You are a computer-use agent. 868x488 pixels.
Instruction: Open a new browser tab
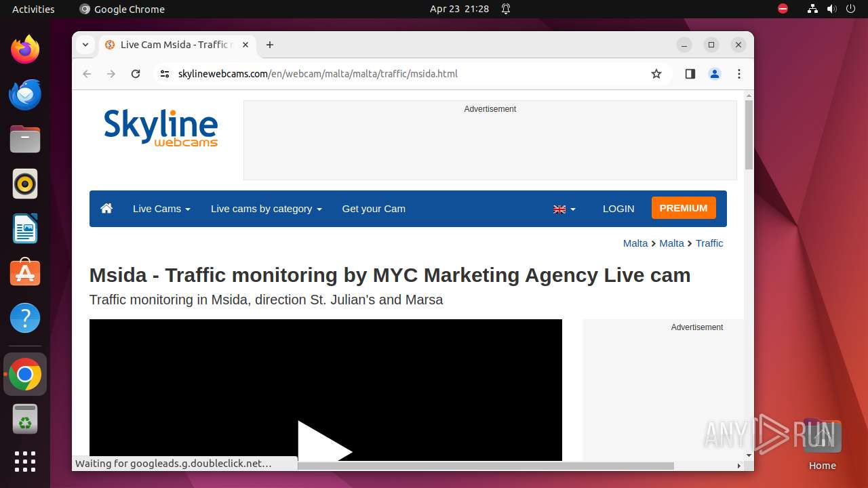tap(270, 45)
